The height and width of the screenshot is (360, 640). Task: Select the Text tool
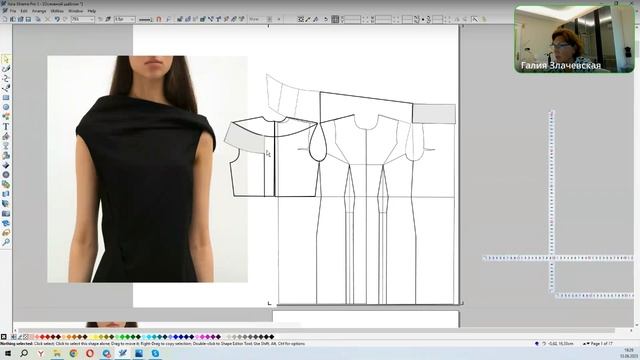click(x=6, y=127)
